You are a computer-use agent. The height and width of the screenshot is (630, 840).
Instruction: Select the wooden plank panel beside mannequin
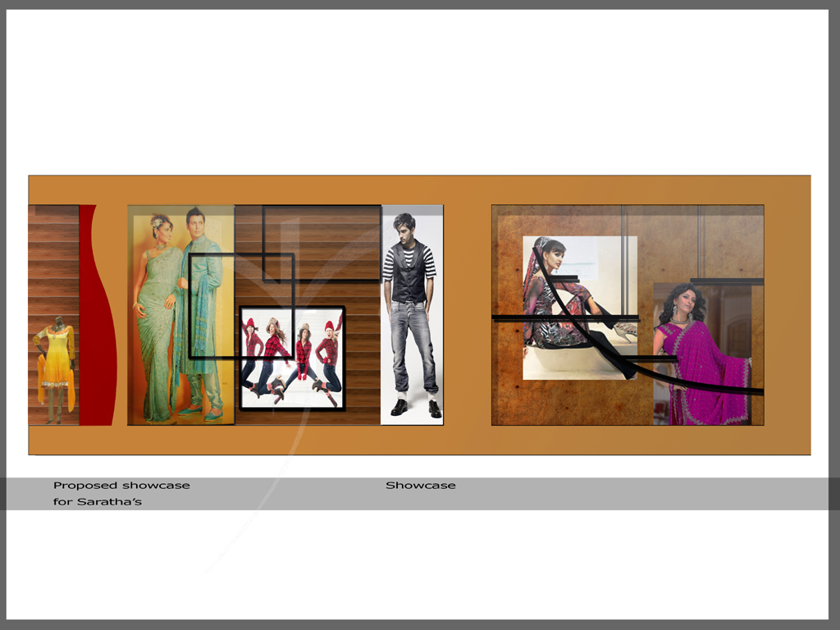[53, 262]
